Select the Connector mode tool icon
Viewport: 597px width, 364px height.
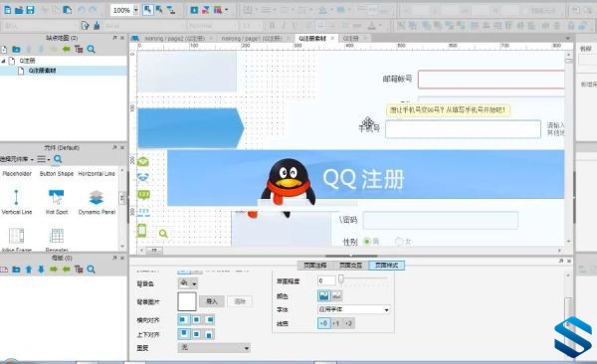(x=171, y=10)
